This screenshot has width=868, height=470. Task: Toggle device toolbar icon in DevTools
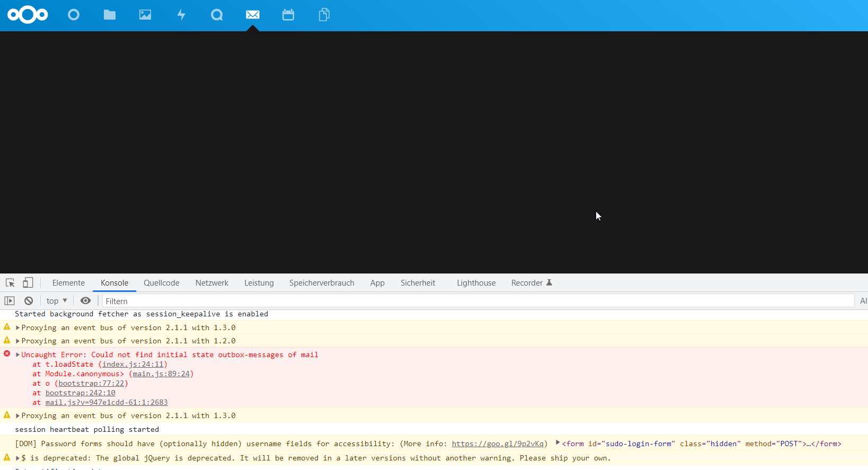pos(28,283)
